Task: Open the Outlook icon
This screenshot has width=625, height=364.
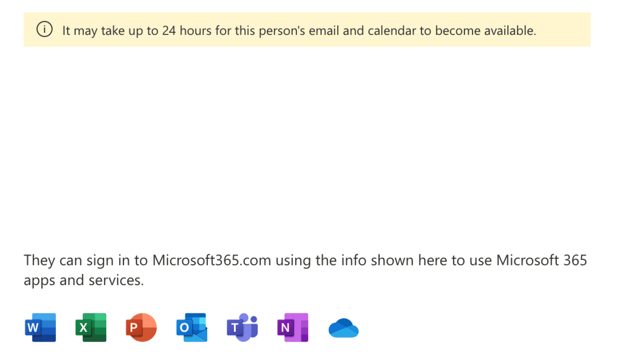Action: (191, 327)
